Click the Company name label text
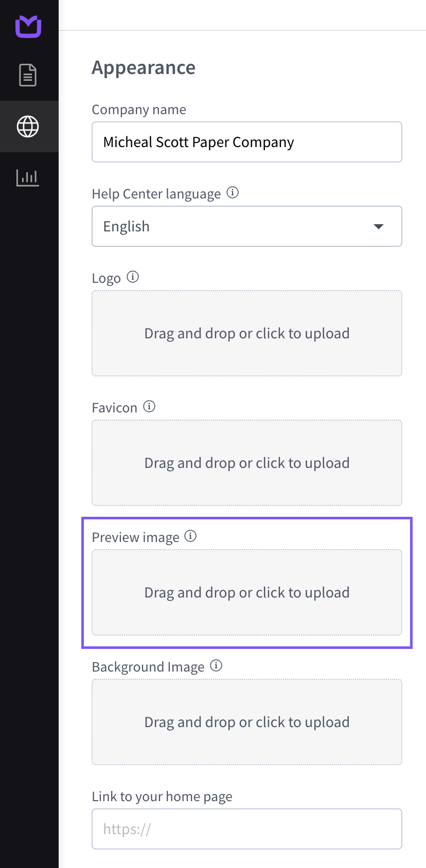This screenshot has width=426, height=868. (139, 110)
